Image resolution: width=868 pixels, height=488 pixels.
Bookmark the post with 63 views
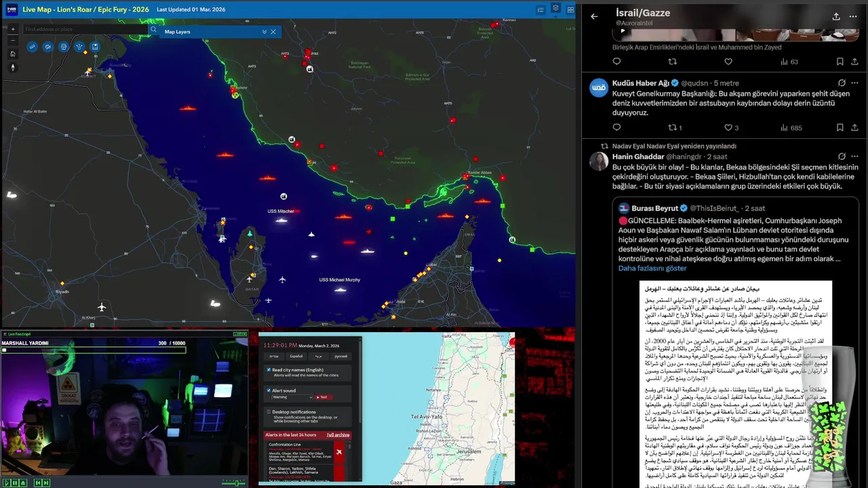click(x=840, y=62)
